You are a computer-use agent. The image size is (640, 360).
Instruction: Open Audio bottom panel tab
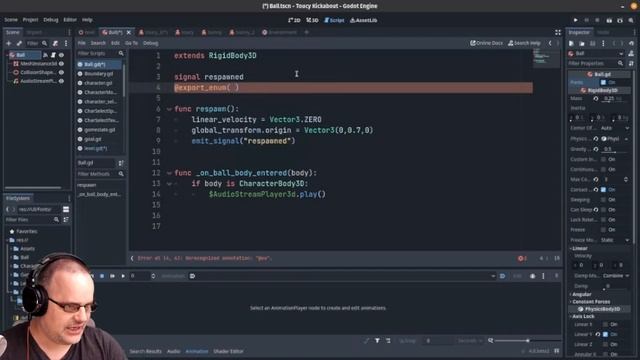click(x=173, y=351)
